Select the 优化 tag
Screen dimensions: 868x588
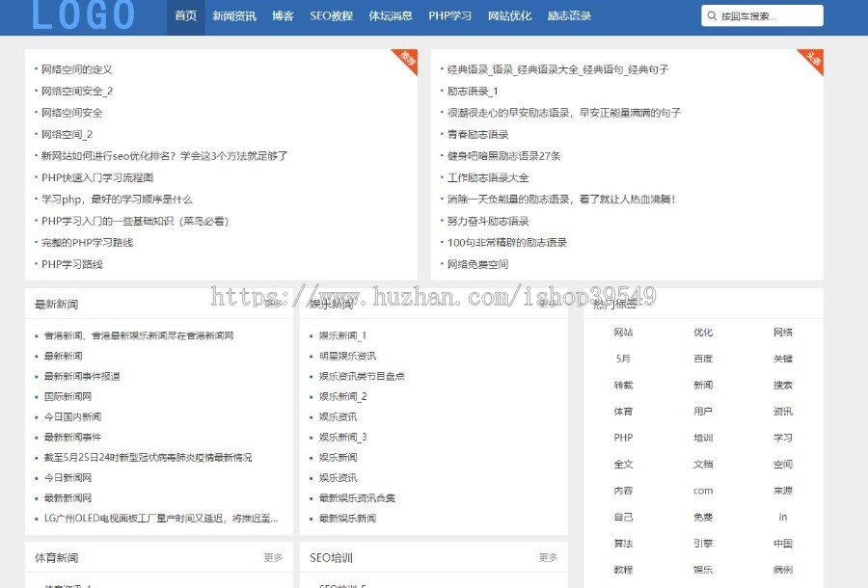703,333
